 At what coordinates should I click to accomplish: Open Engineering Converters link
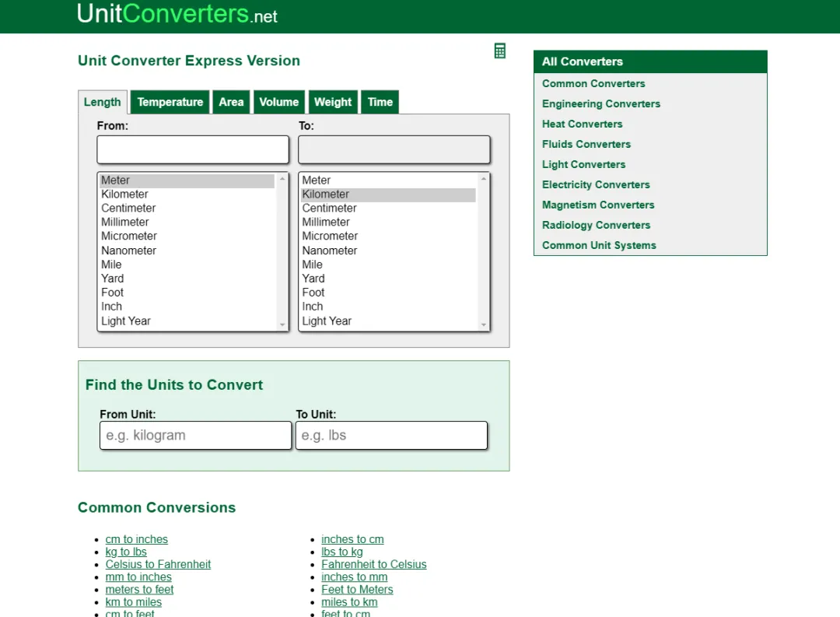point(600,104)
